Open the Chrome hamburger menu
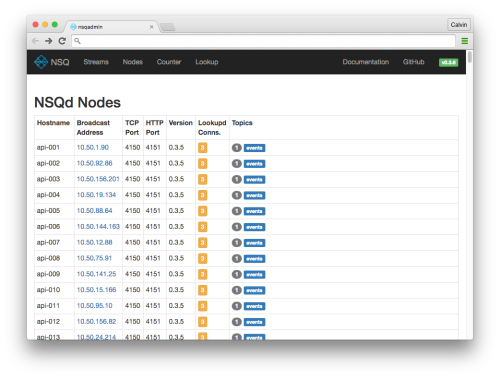The width and height of the screenshot is (500, 378). [x=464, y=41]
